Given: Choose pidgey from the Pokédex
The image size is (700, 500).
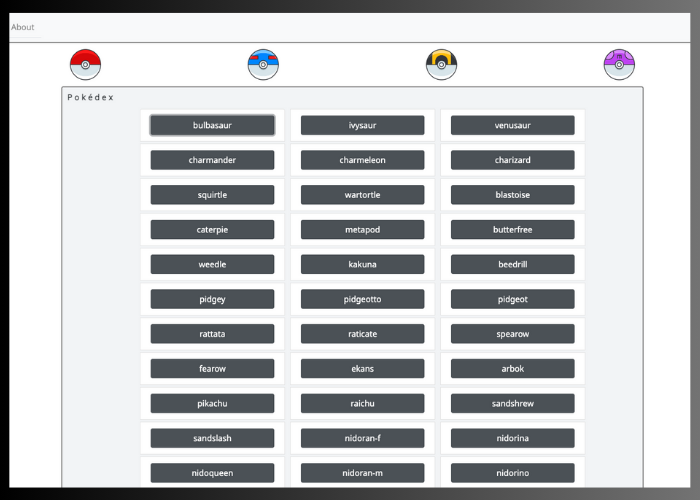Looking at the screenshot, I should [212, 300].
